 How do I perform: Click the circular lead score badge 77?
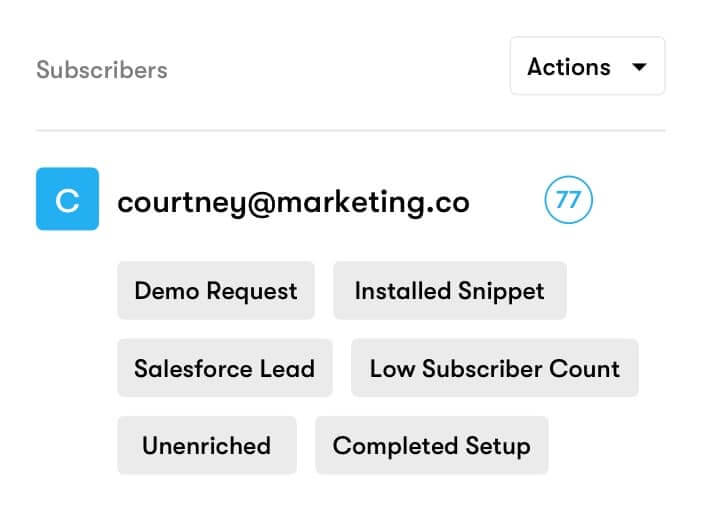pyautogui.click(x=568, y=200)
